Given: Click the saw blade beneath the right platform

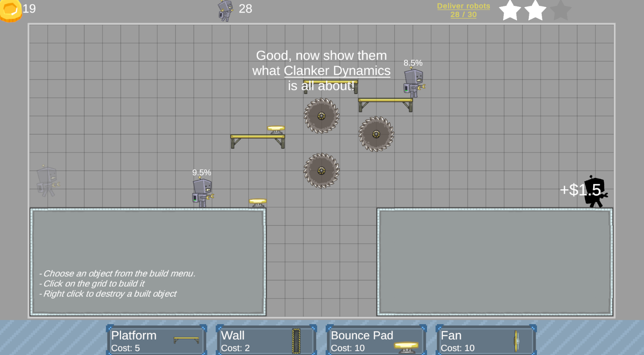Looking at the screenshot, I should pos(376,134).
